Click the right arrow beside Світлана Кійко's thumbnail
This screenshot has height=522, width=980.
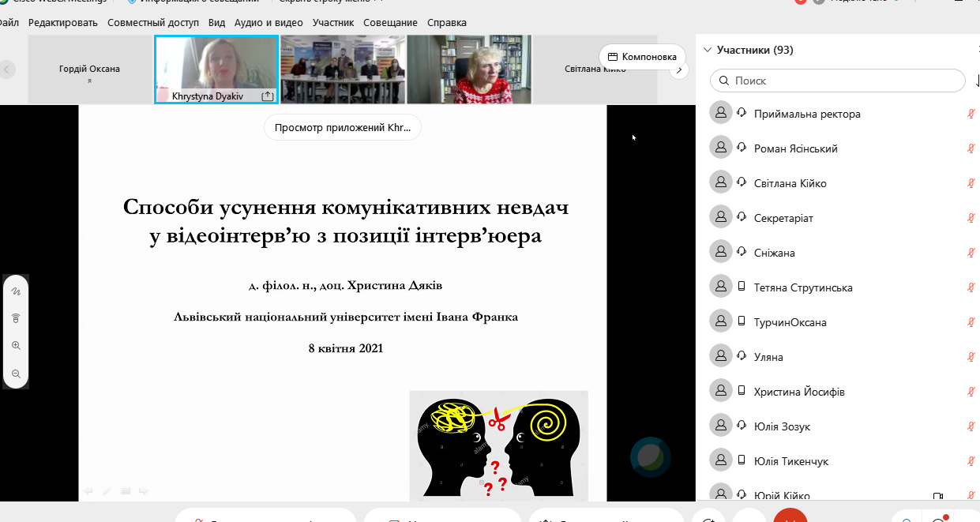[x=678, y=69]
